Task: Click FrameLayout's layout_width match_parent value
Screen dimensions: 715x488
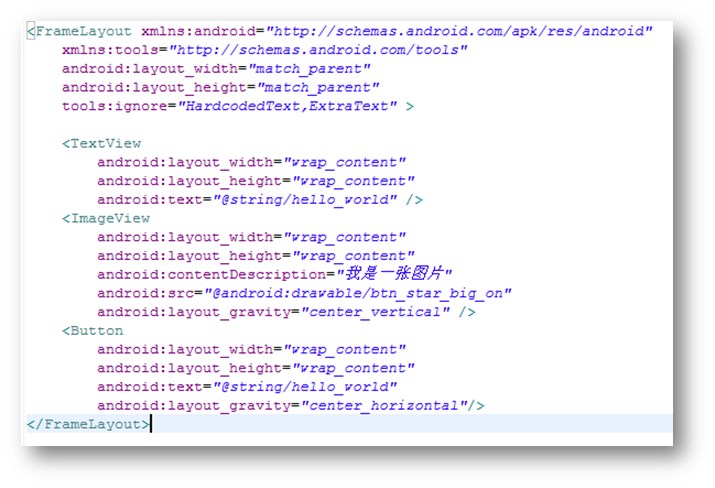Action: (309, 69)
